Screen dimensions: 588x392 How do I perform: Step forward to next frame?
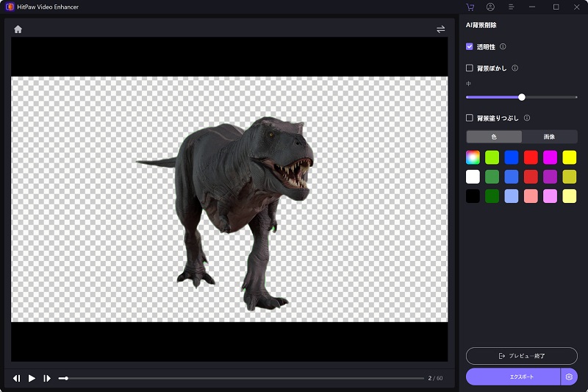[47, 378]
